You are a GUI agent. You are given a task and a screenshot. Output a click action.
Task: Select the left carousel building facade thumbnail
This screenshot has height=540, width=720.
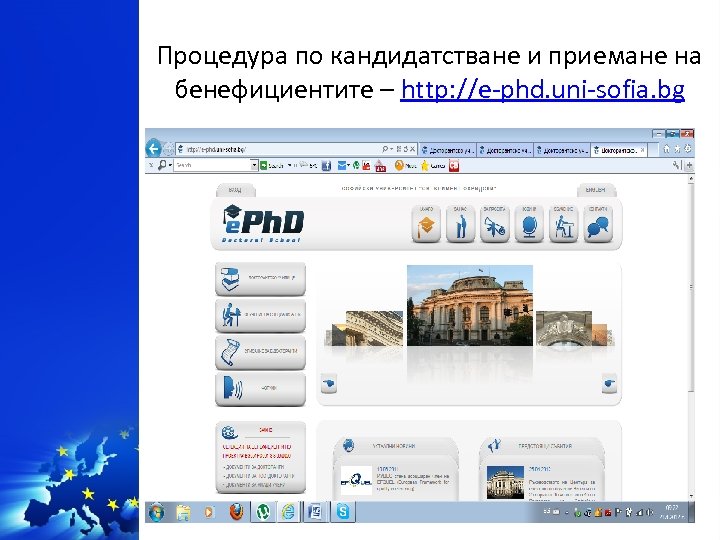tap(374, 328)
